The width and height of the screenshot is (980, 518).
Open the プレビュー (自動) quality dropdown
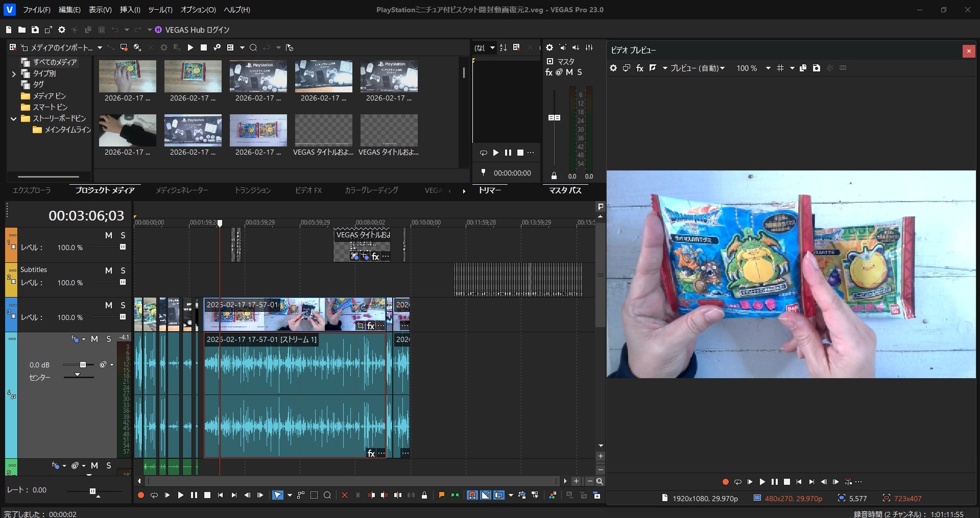coord(697,68)
